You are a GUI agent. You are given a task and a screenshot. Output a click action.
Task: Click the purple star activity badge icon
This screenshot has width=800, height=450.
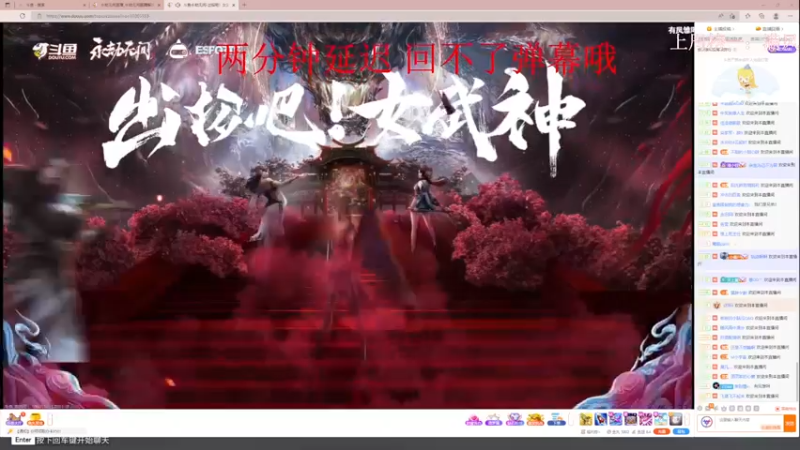point(493,419)
